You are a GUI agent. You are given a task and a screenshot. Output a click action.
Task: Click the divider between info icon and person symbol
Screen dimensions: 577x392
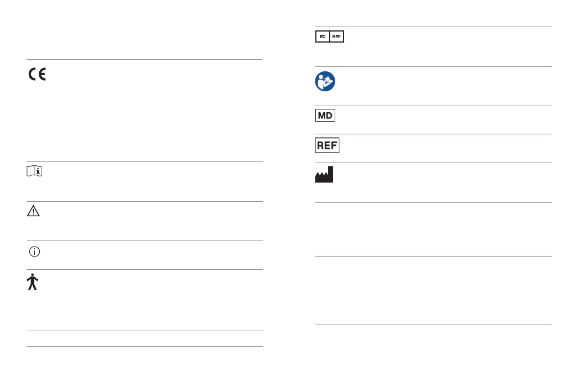144,269
